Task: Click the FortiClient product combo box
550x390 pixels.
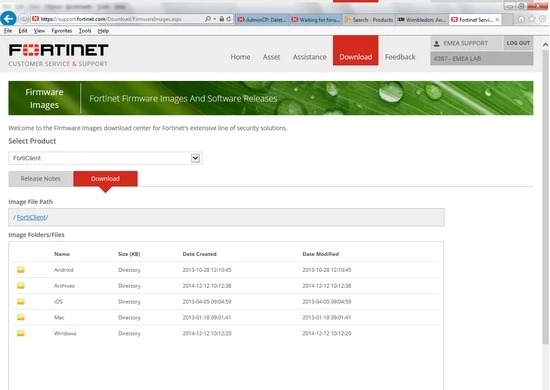Action: (x=105, y=158)
